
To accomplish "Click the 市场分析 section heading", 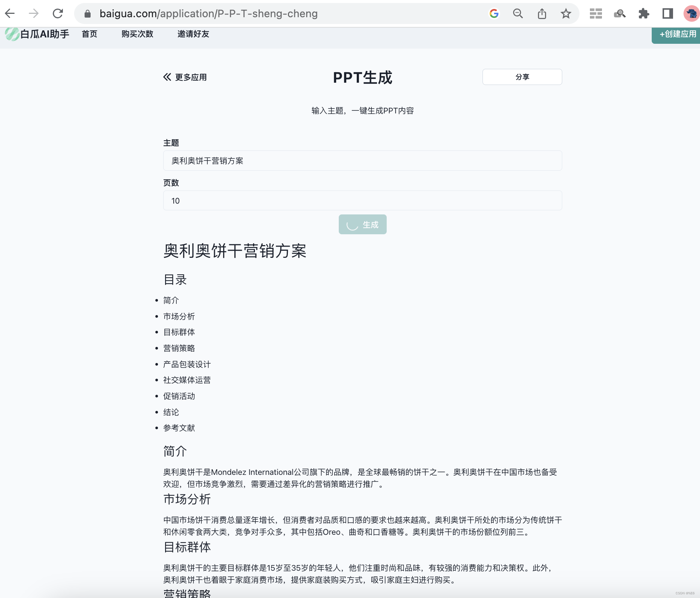I will point(187,499).
